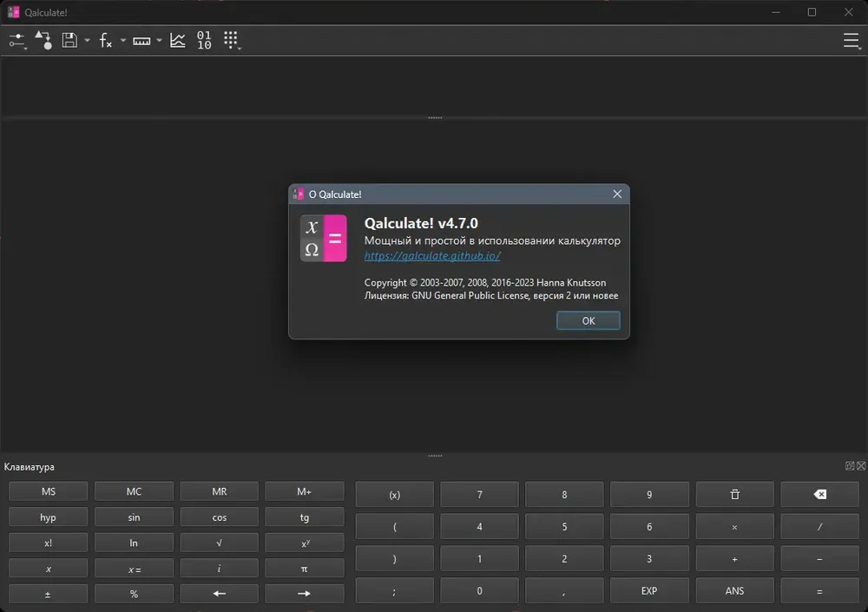Click the digit 5 key
This screenshot has height=612, width=868.
click(x=564, y=527)
